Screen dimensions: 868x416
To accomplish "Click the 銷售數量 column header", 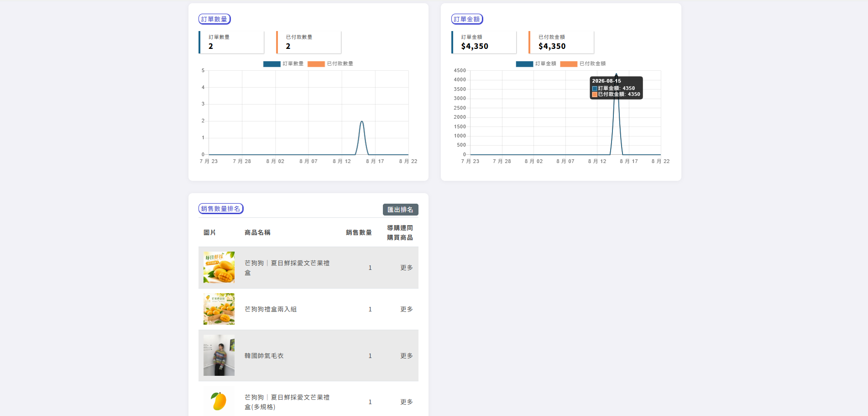I will point(359,232).
